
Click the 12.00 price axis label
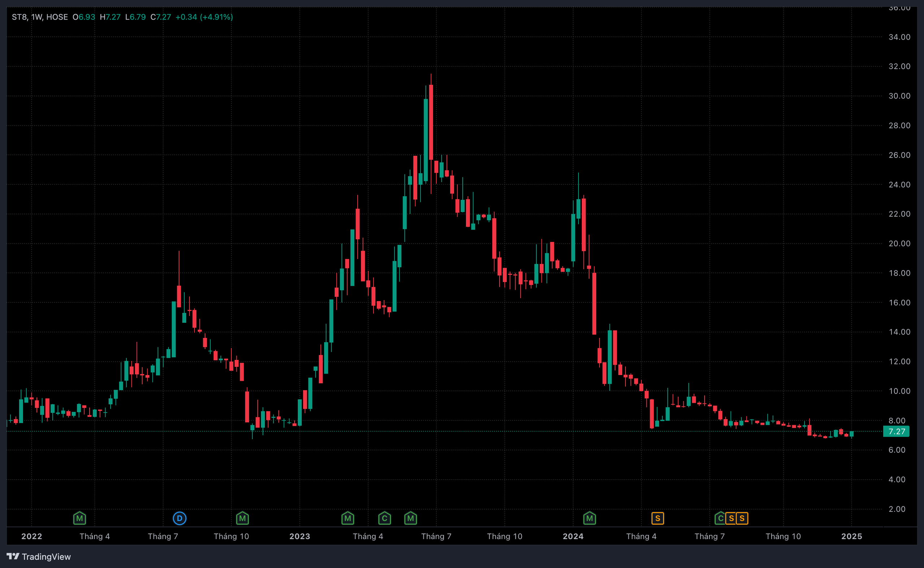tap(899, 361)
